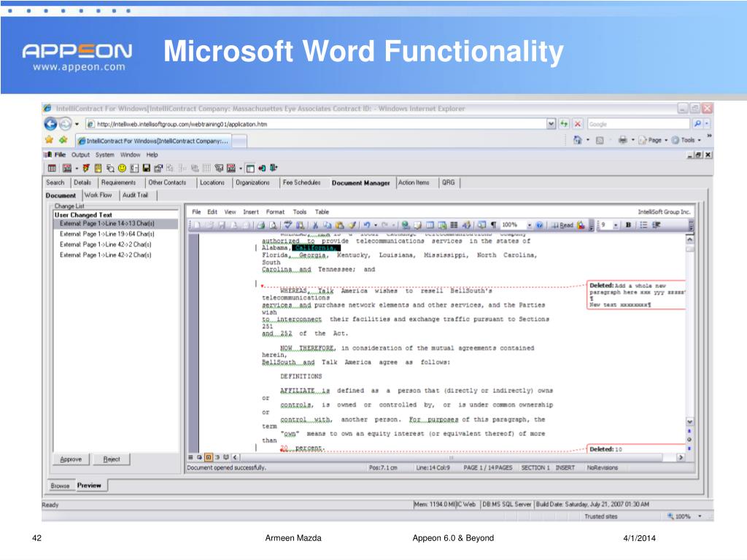Open the Word Format menu
This screenshot has width=747, height=560.
[275, 212]
